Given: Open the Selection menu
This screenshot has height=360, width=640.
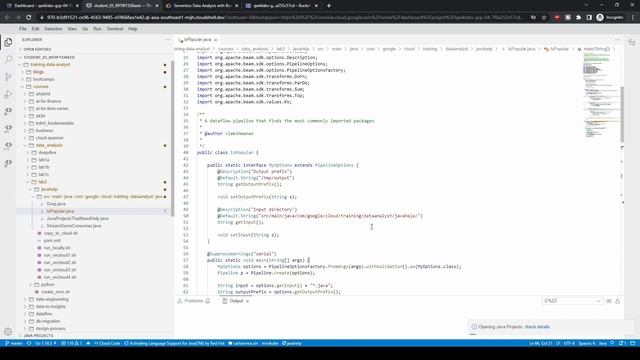Looking at the screenshot, I should 53,29.
